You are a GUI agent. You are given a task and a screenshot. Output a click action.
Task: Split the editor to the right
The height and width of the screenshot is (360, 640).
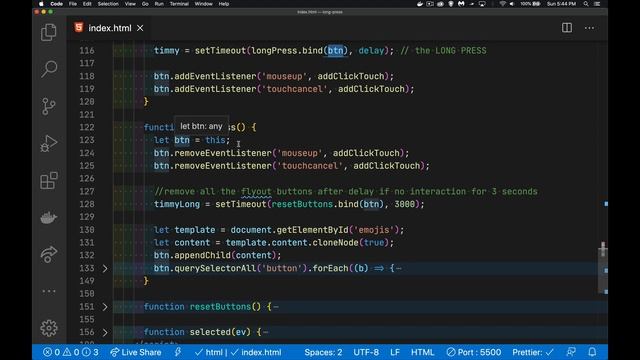coord(567,28)
